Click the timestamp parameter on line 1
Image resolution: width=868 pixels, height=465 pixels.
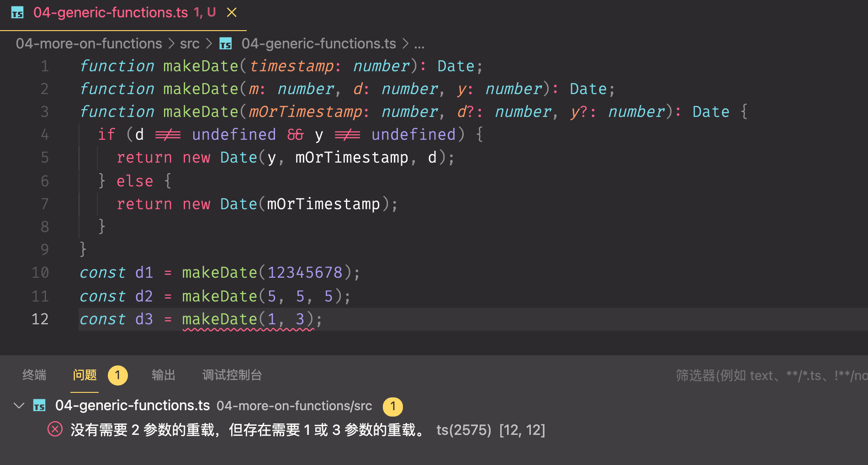tap(291, 66)
